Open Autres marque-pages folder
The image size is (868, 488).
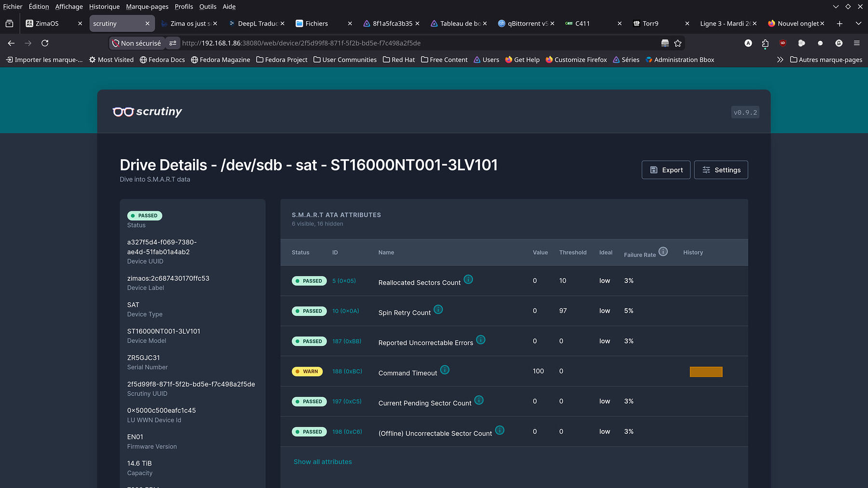(x=826, y=60)
